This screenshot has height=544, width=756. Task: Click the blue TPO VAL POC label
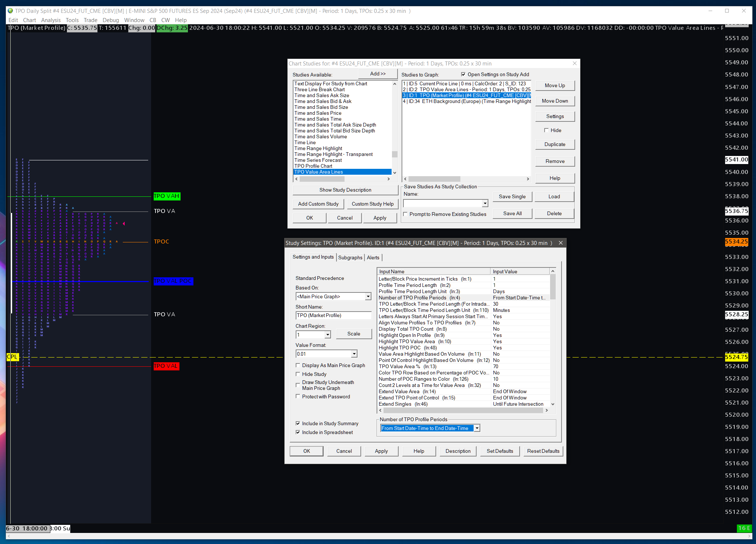[x=173, y=281]
